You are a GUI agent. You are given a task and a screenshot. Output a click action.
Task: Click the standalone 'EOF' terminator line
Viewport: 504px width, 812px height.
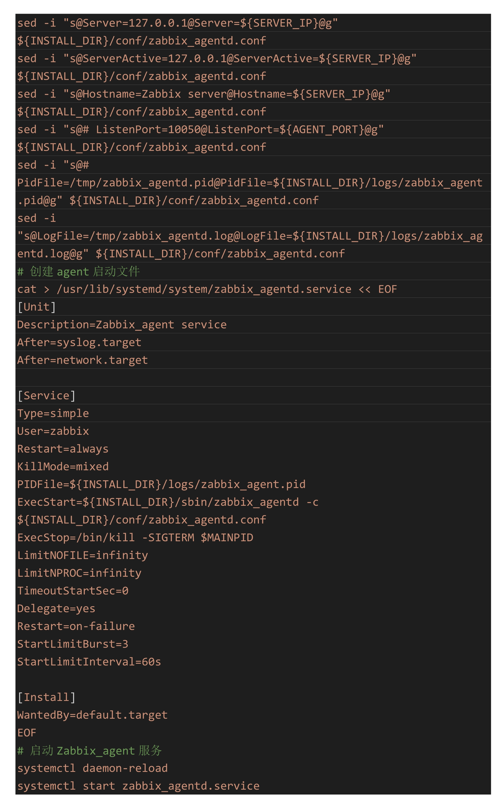[x=27, y=732]
